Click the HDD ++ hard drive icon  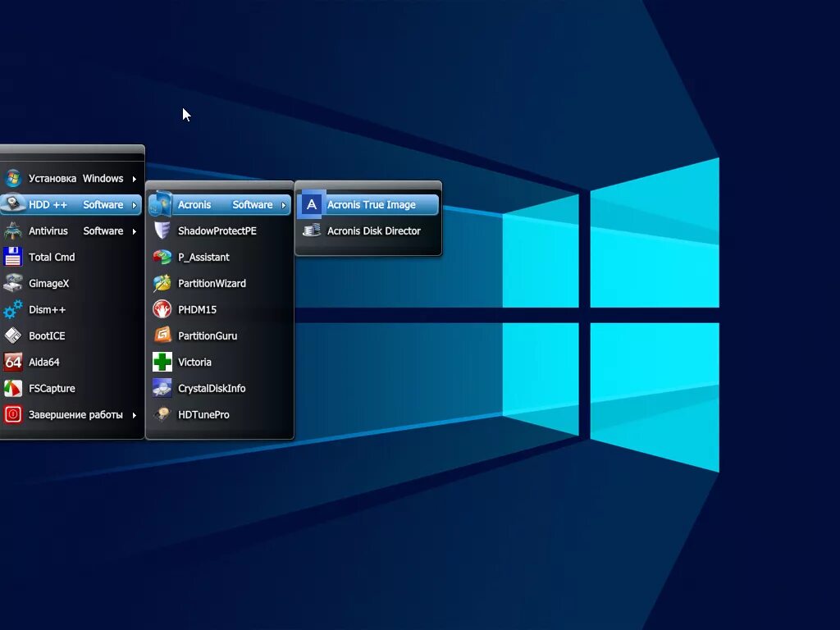click(x=13, y=204)
